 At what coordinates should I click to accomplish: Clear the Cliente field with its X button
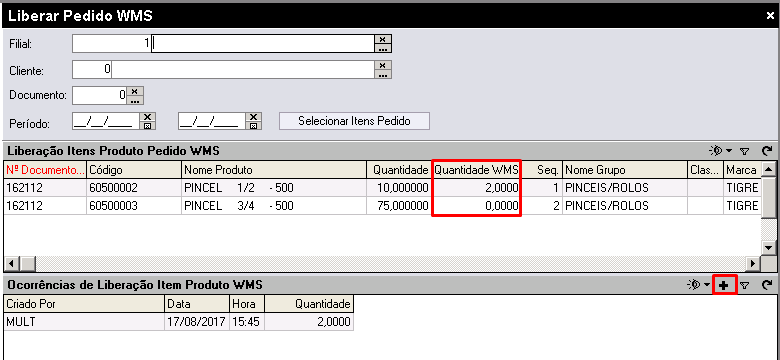pyautogui.click(x=383, y=65)
